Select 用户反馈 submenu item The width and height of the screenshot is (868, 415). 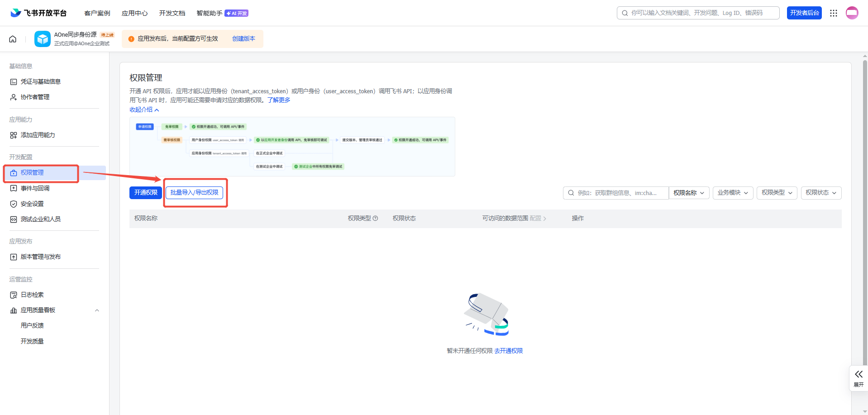pyautogui.click(x=32, y=325)
